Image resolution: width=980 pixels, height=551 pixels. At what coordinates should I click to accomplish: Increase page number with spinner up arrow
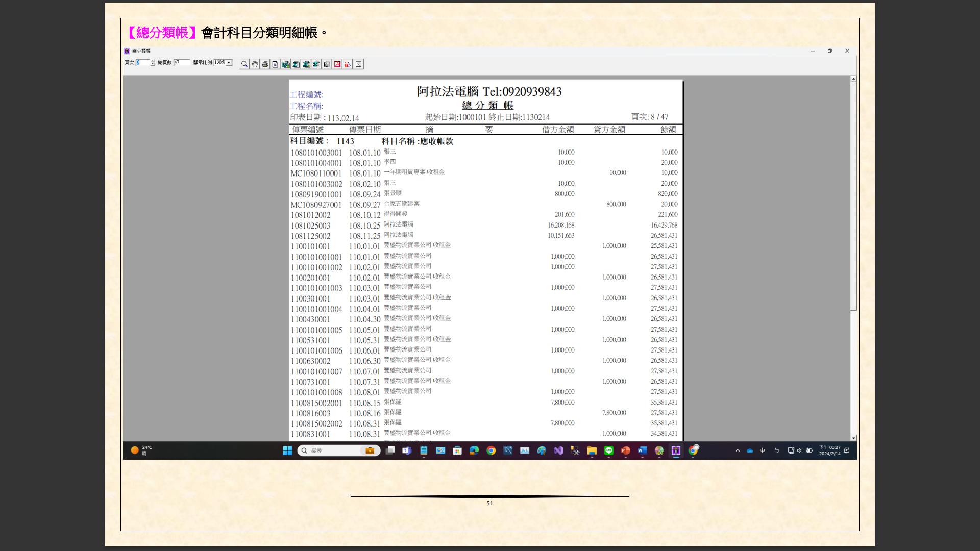point(153,61)
